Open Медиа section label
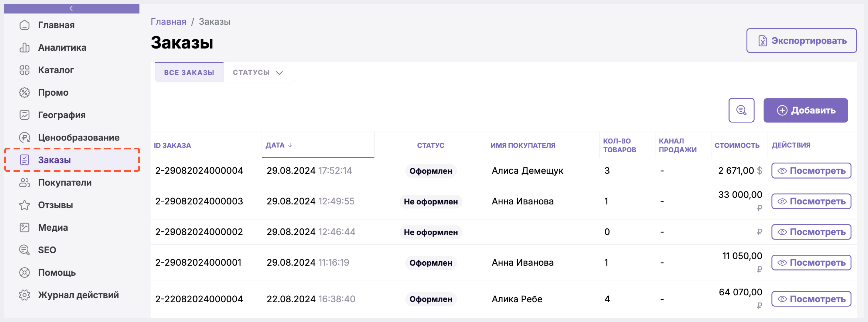 [53, 227]
